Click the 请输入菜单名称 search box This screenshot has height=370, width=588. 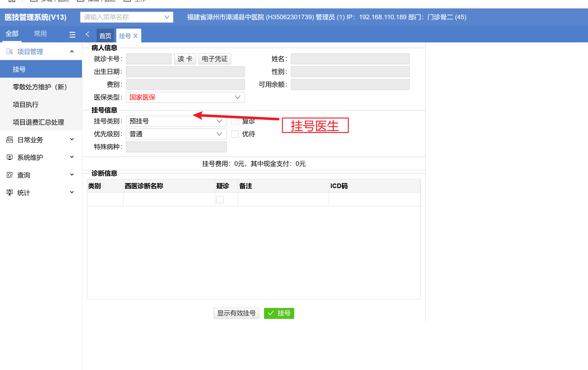(x=123, y=17)
